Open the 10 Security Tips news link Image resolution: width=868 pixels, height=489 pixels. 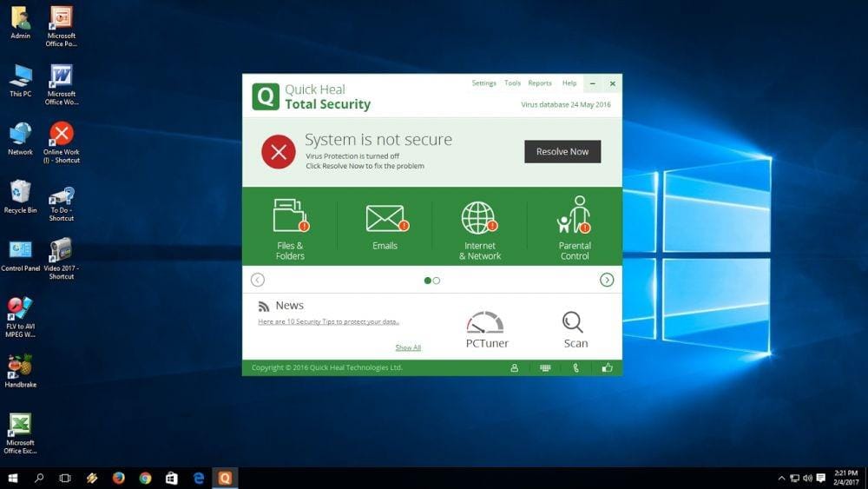point(328,322)
